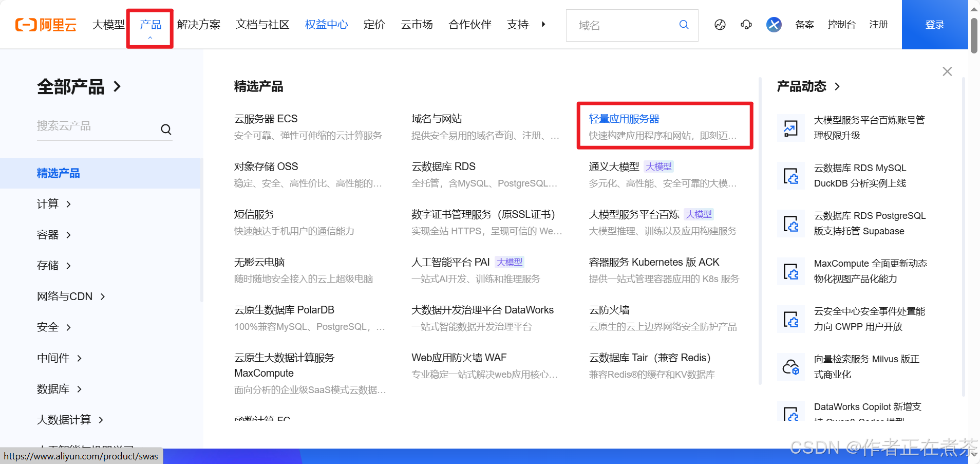Image resolution: width=980 pixels, height=464 pixels.
Task: Open the customer service headset icon
Action: pos(746,25)
